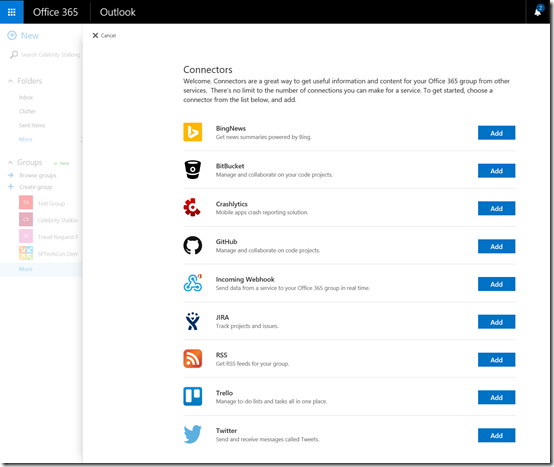554x467 pixels.
Task: Click the Create group plus icon
Action: (11, 187)
